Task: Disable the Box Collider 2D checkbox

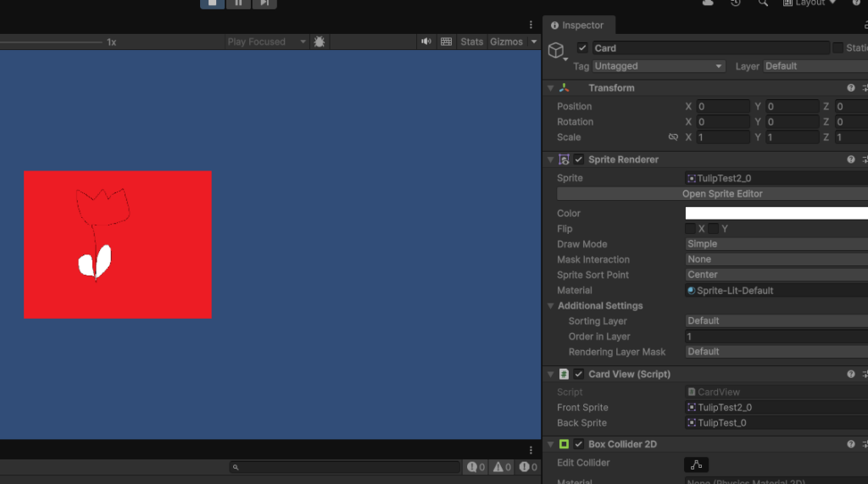Action: click(579, 444)
